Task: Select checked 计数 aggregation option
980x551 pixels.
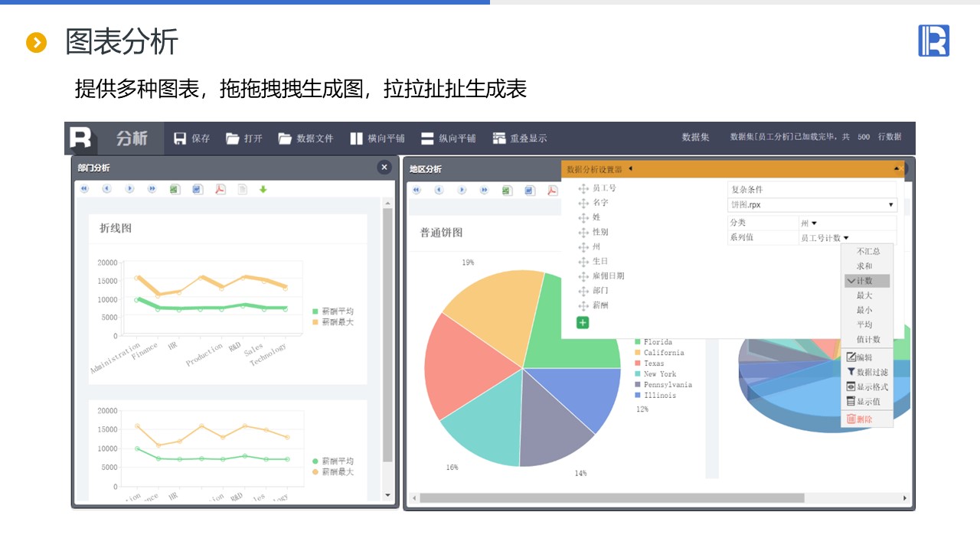Action: (867, 281)
